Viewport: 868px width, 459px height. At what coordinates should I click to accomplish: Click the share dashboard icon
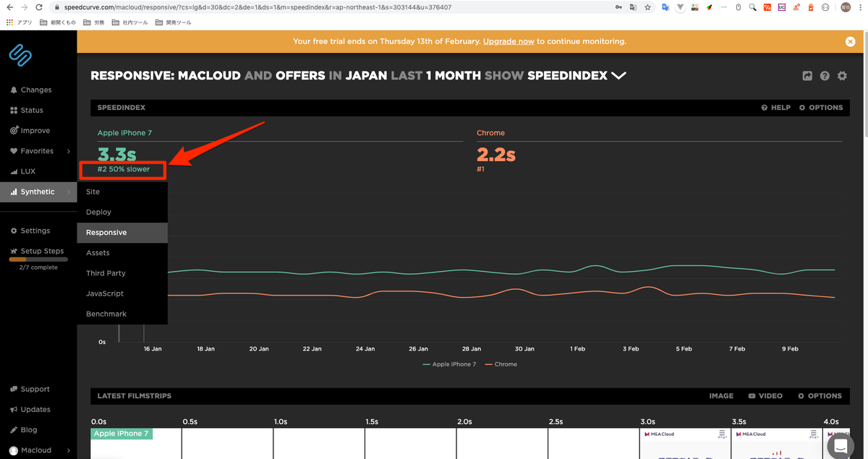tap(807, 76)
